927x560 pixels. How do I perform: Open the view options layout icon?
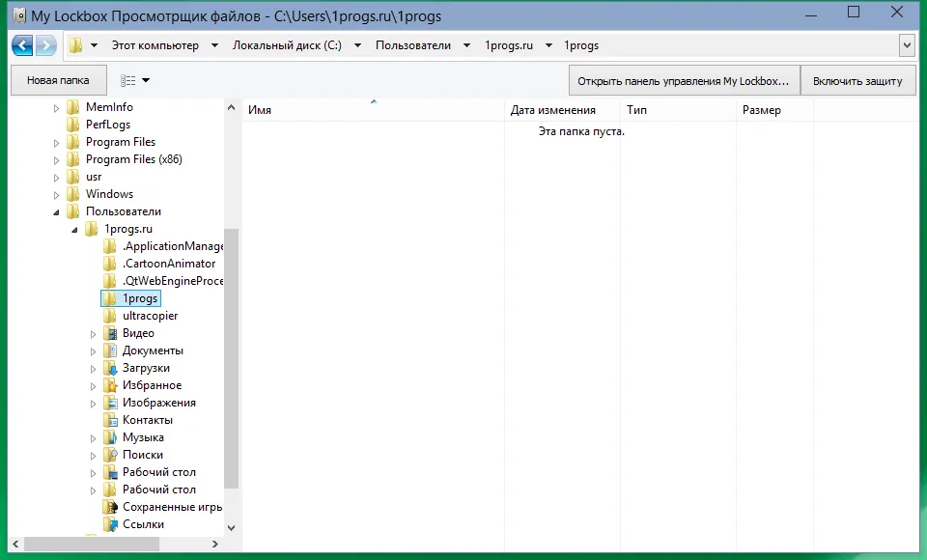[x=127, y=80]
